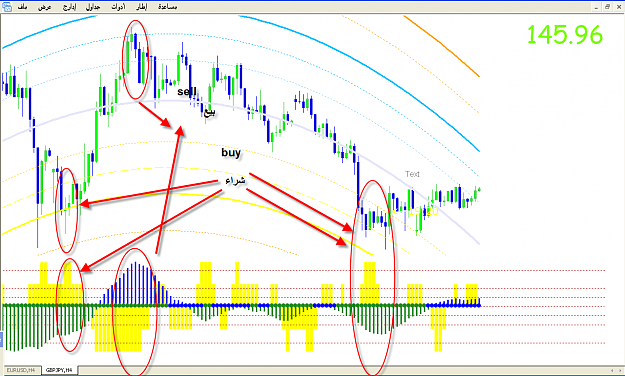Select the 'buy' text label on chart
This screenshot has height=376, width=625.
coord(231,153)
